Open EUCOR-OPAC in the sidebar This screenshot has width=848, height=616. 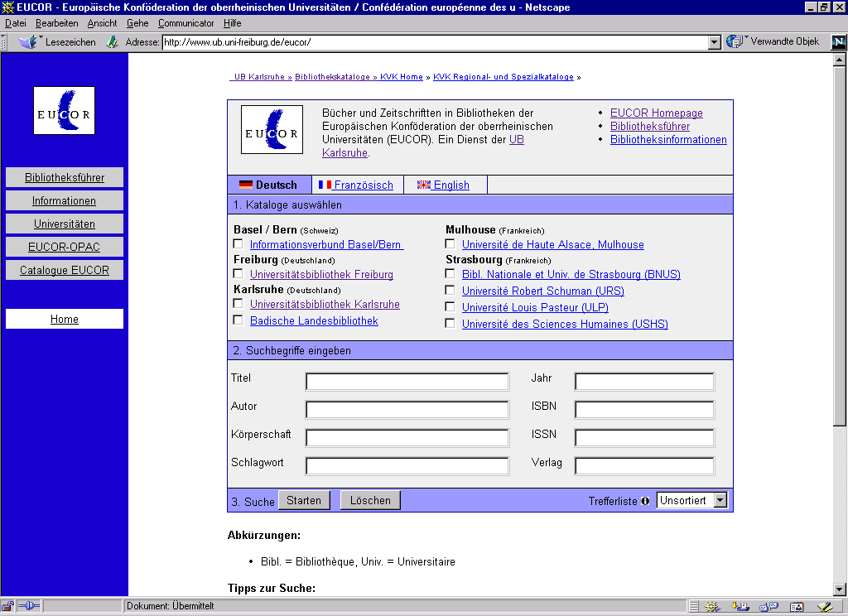(x=65, y=248)
